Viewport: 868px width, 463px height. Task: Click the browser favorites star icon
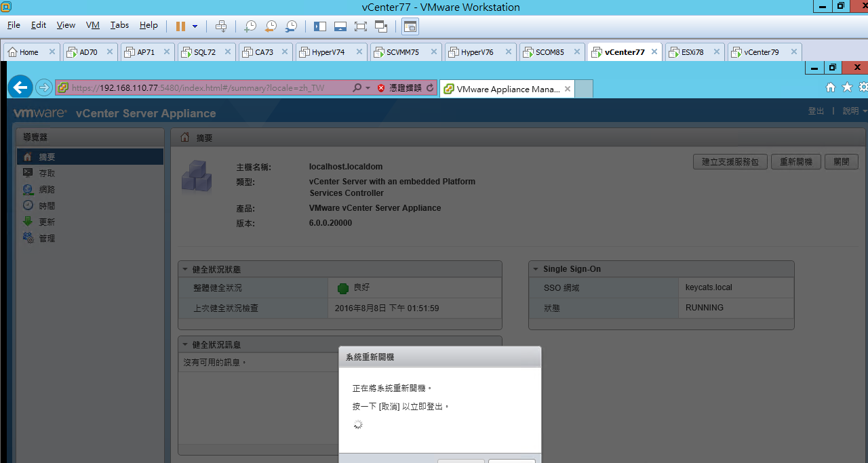click(847, 87)
